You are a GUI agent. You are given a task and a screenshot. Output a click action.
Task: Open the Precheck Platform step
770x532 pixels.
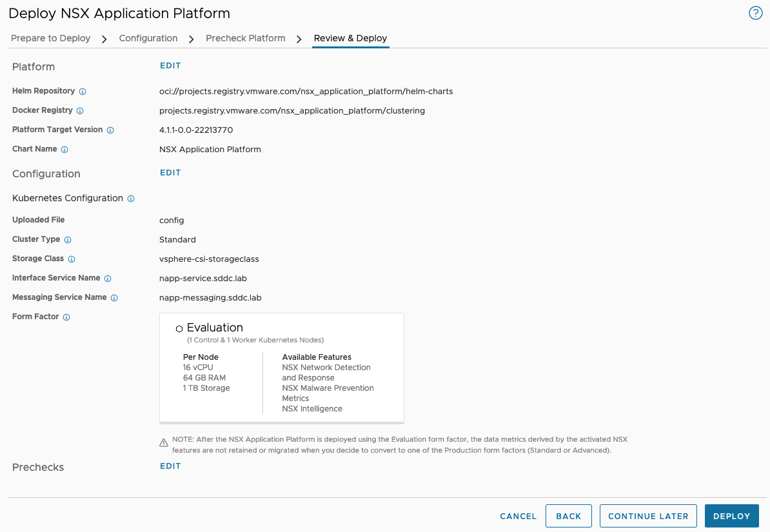246,38
